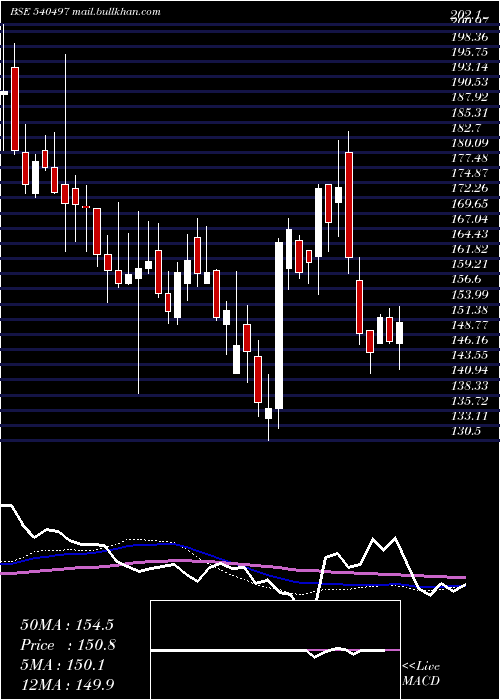This screenshot has width=500, height=700.
Task: Click the last white candle on the chart
Action: (x=399, y=333)
